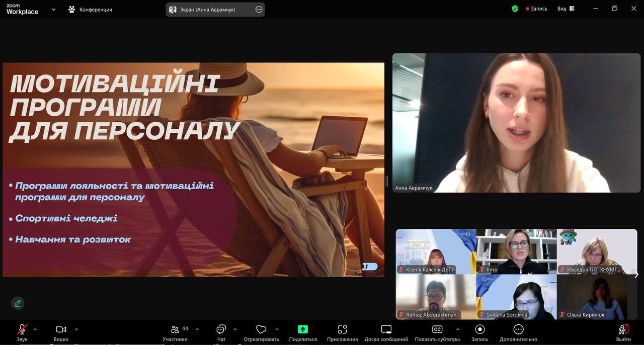Expand video options arrow next to camera
Viewport: 644px width, 345px height.
(76, 329)
